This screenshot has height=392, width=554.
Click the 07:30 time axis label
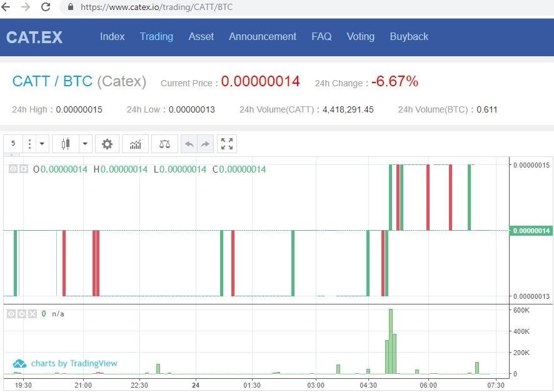496,385
